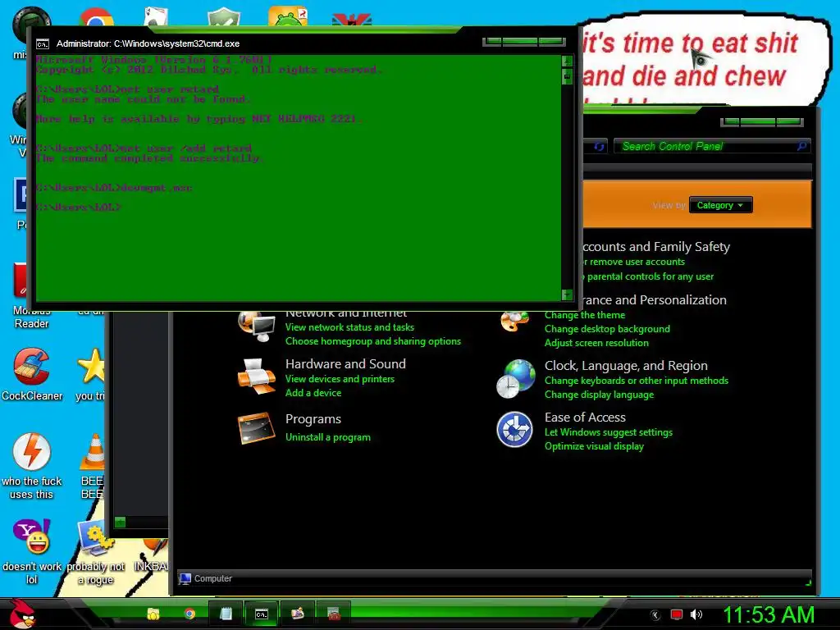Image resolution: width=840 pixels, height=630 pixels.
Task: Open the speaker volume tray icon
Action: pos(696,614)
